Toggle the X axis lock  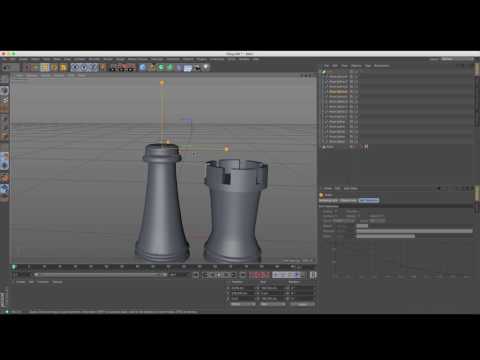75,68
